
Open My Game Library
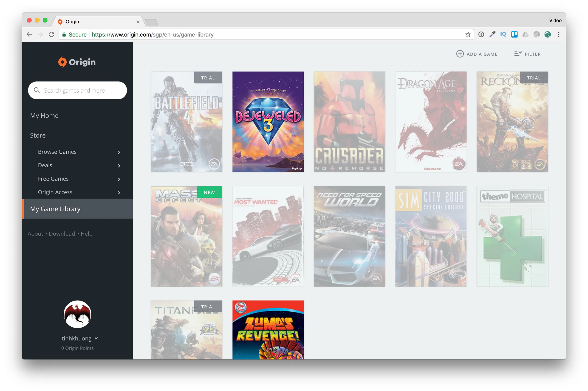click(x=77, y=209)
